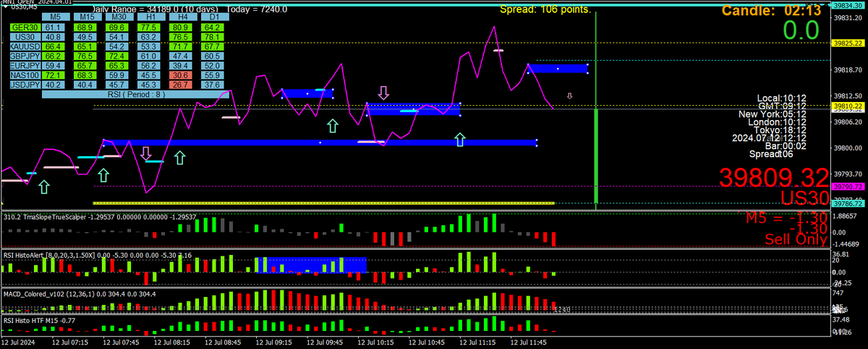Click the 12 Jul 11:45 time axis label
Viewport: 868px width, 349px height.
pos(530,342)
